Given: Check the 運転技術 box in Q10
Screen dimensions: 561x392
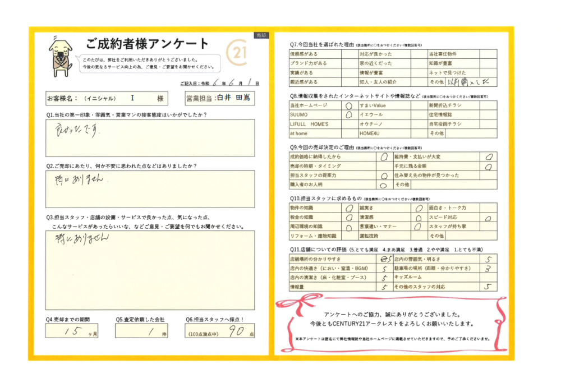Looking at the screenshot, I should [419, 236].
